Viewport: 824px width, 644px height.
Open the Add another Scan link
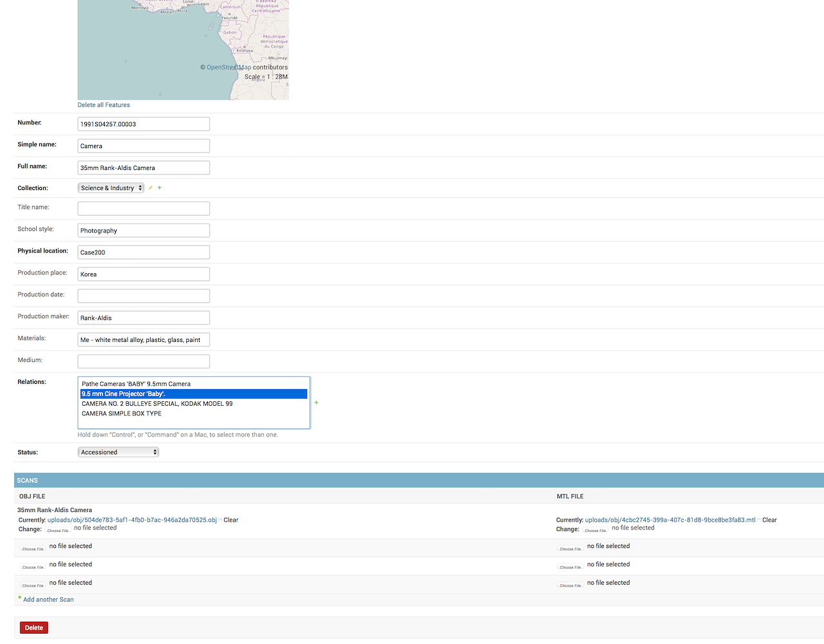point(48,600)
